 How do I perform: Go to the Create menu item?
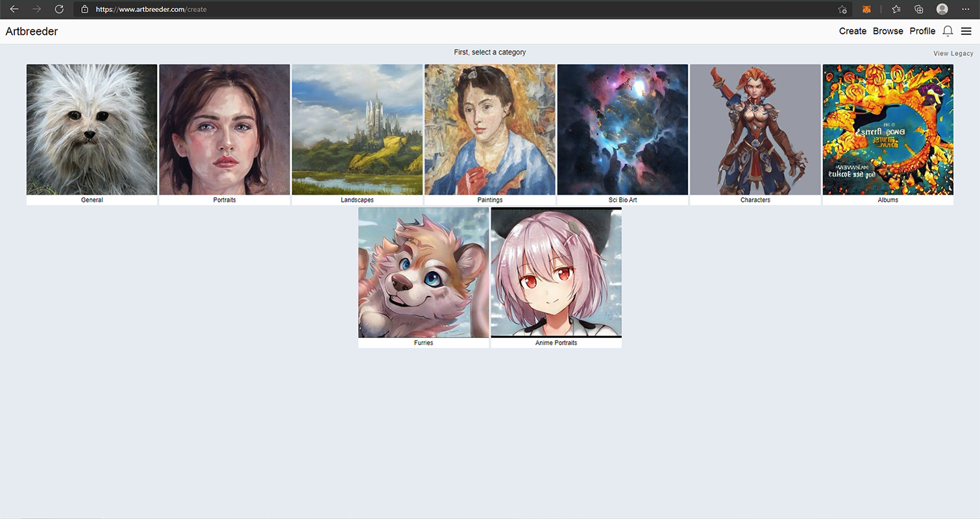pyautogui.click(x=852, y=31)
